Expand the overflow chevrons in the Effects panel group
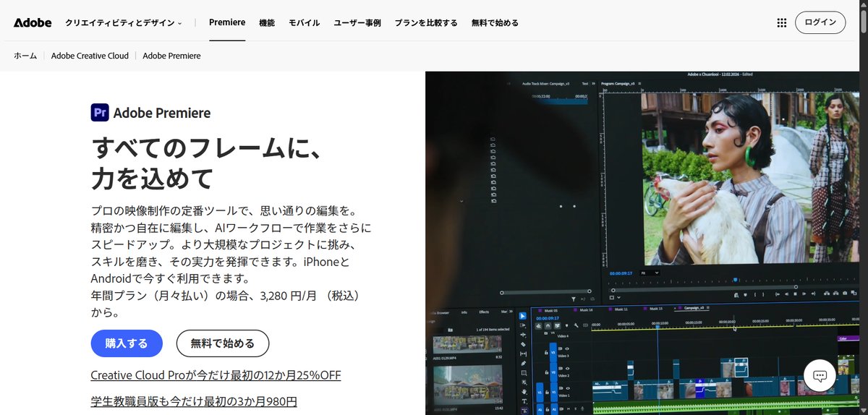 [x=511, y=312]
